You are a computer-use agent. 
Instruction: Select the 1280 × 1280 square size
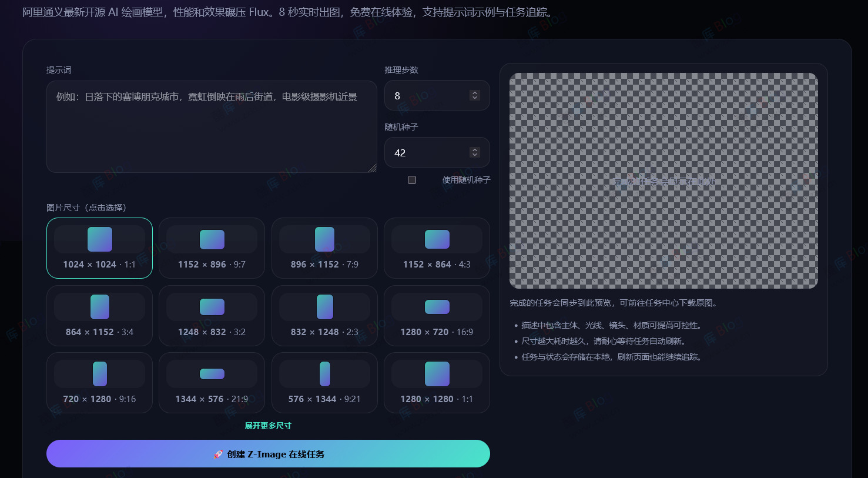[437, 382]
